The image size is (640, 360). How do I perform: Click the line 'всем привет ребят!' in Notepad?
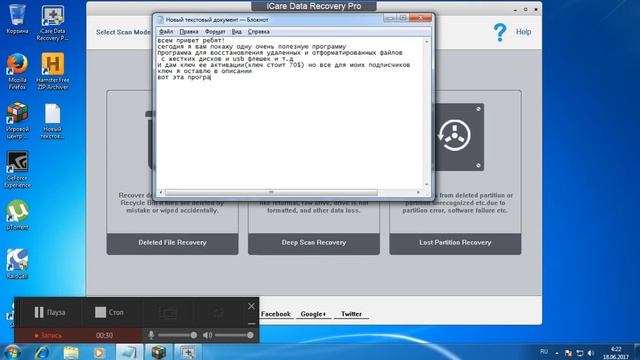191,40
